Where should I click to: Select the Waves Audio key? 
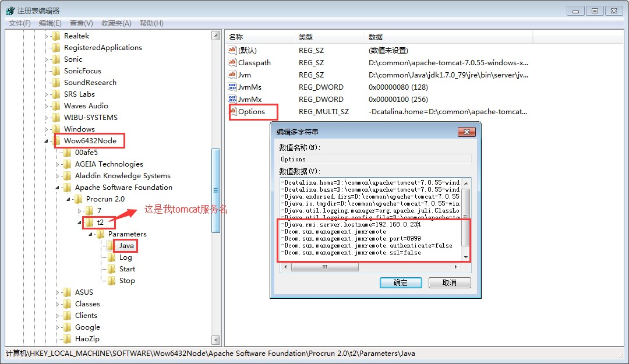pyautogui.click(x=86, y=105)
